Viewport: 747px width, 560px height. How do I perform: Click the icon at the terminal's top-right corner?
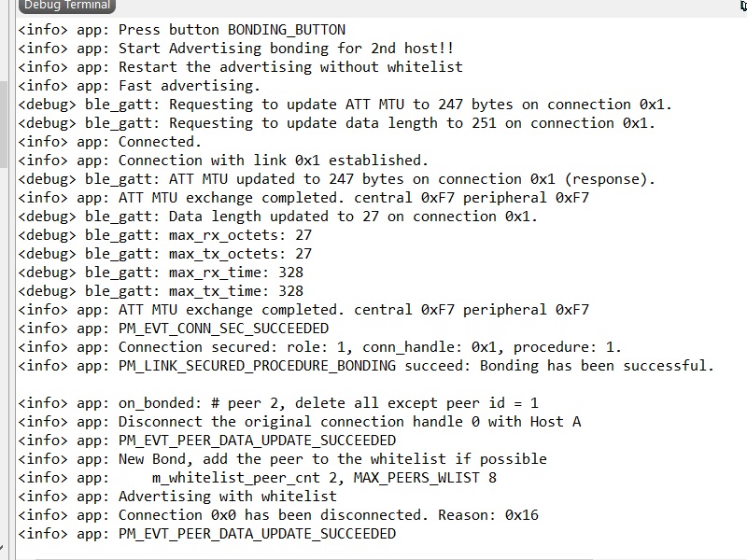[x=742, y=6]
